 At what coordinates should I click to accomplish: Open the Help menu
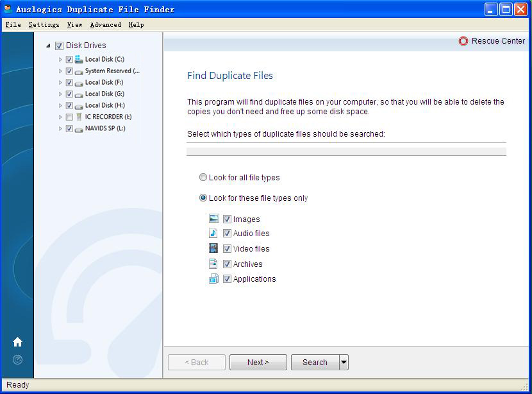[x=136, y=24]
